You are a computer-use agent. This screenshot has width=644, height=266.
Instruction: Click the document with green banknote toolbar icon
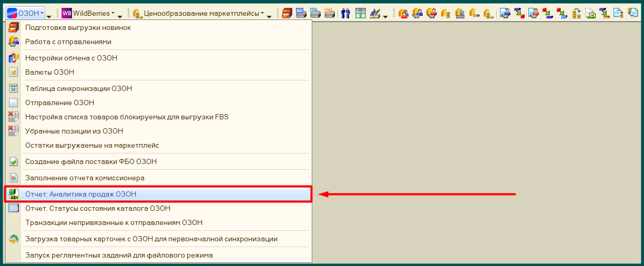[590, 13]
